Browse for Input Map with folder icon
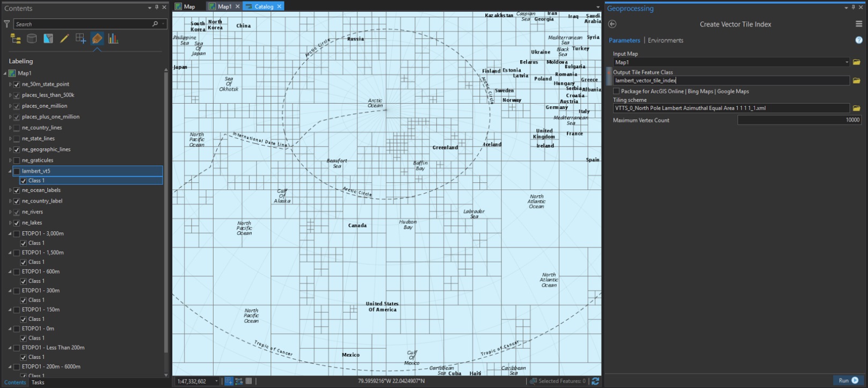 coord(857,62)
